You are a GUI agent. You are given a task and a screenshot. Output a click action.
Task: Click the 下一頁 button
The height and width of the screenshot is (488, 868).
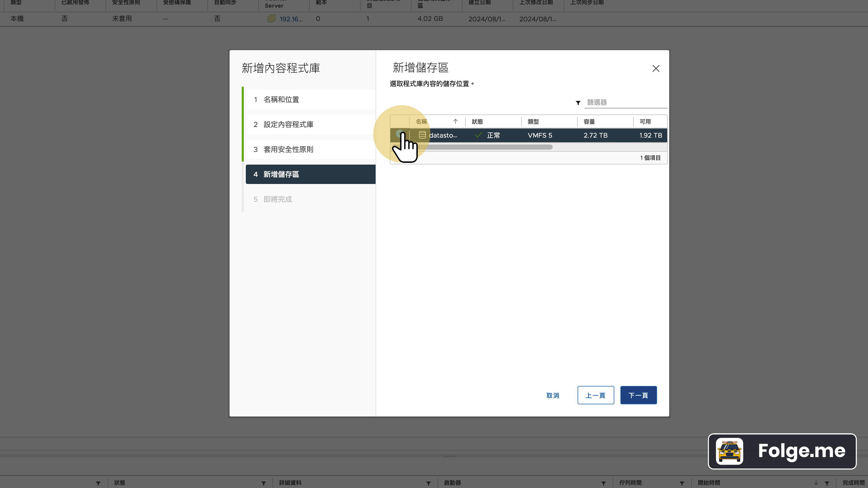(x=638, y=395)
